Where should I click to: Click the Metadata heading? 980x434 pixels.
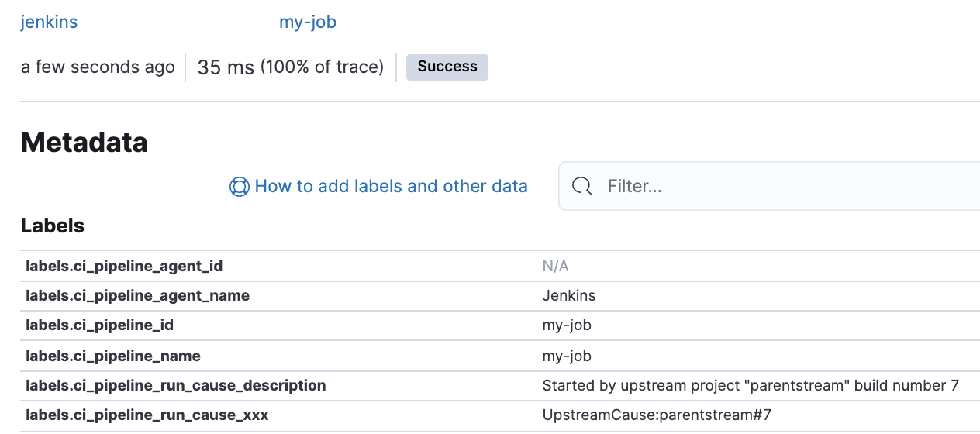84,142
